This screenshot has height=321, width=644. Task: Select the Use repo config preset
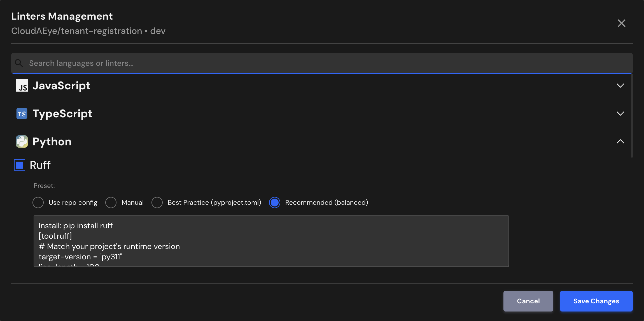[x=38, y=203]
